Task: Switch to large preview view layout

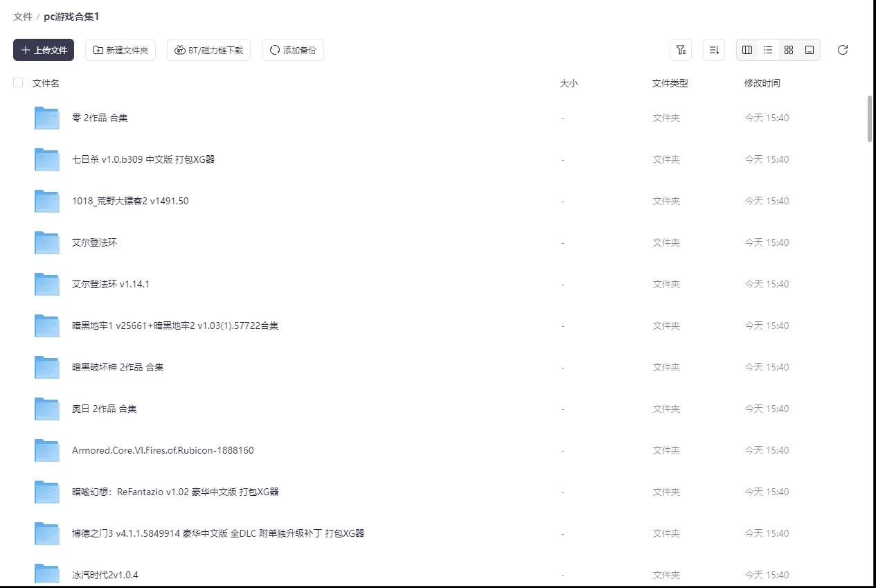Action: [810, 50]
